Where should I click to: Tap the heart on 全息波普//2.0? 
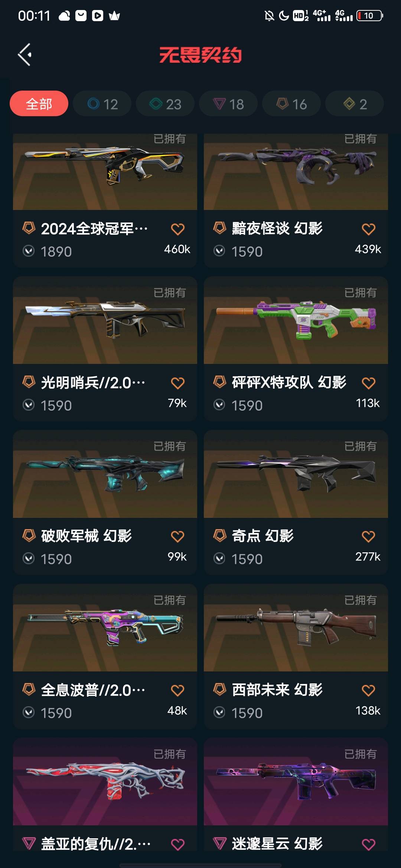[x=177, y=690]
